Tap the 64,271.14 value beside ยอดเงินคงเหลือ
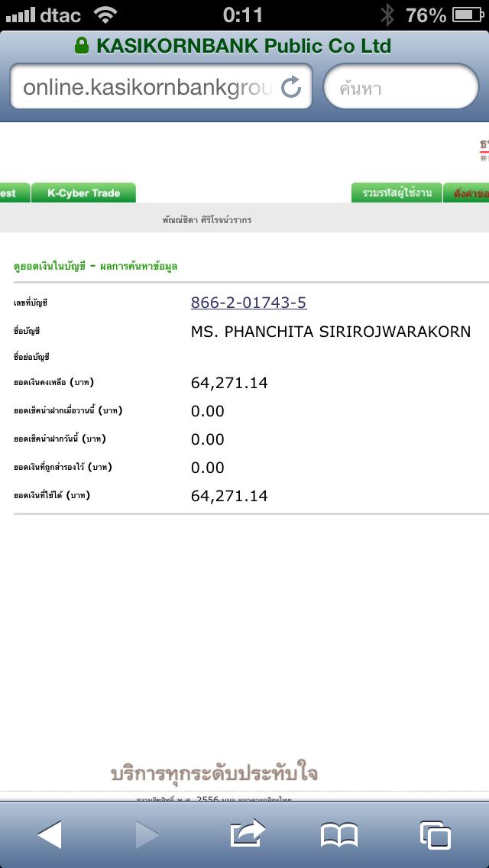The height and width of the screenshot is (868, 489). click(229, 383)
